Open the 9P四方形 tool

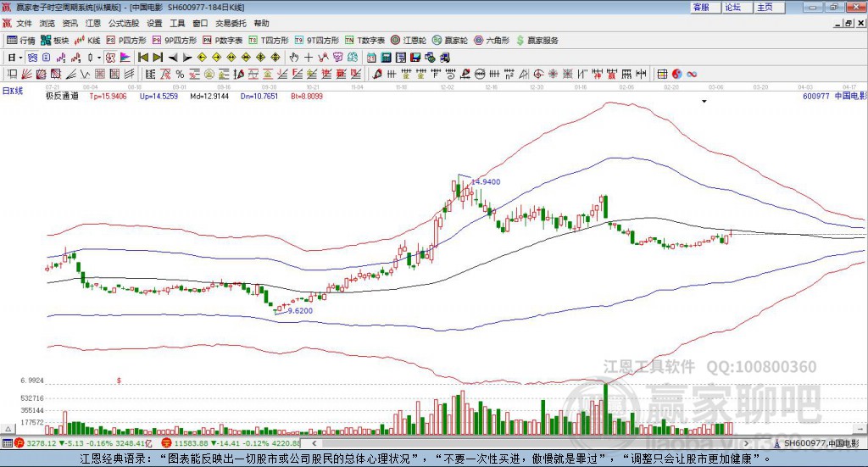click(175, 41)
